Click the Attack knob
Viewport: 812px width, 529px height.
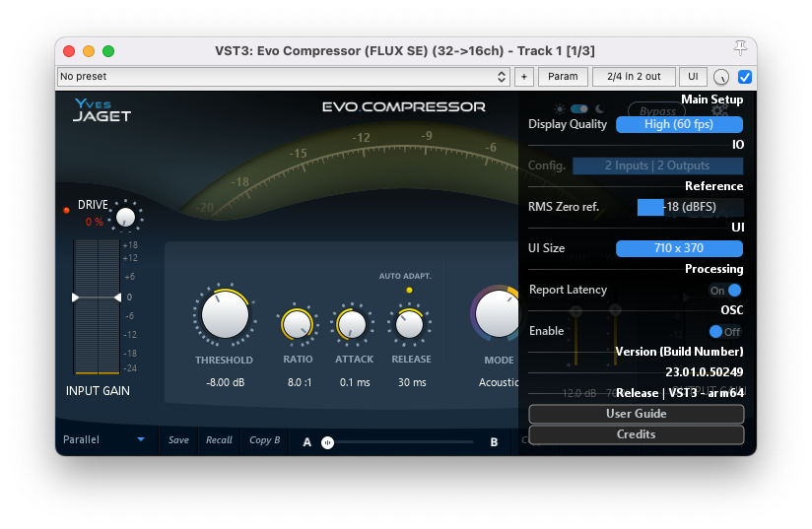pos(353,324)
